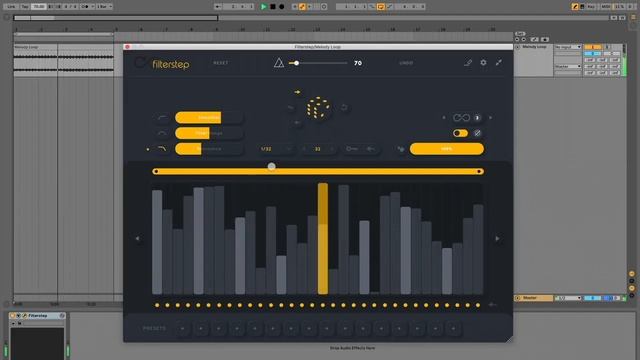Click the RESET button in Filterstep
This screenshot has height=360, width=640.
[221, 63]
